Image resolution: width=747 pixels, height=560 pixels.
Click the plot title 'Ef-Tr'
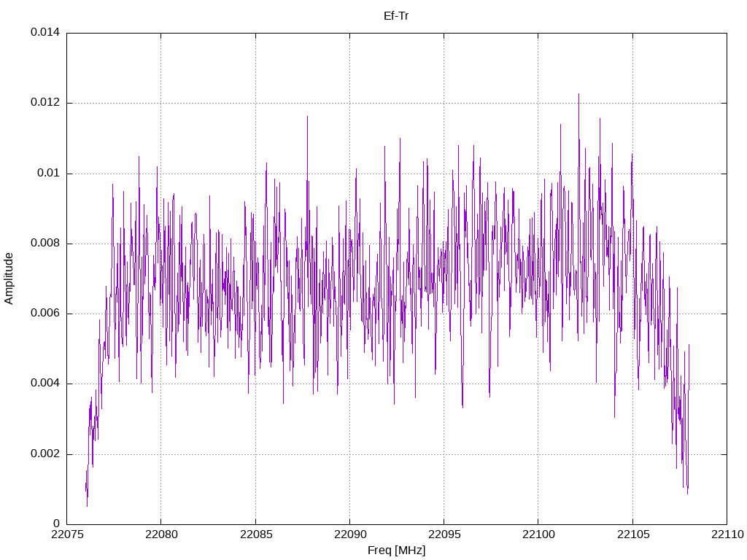coord(396,16)
